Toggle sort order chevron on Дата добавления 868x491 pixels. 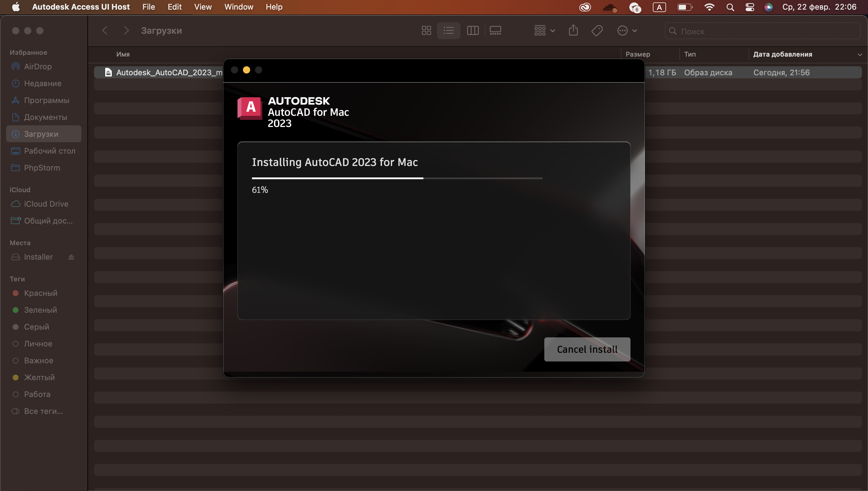pyautogui.click(x=860, y=55)
